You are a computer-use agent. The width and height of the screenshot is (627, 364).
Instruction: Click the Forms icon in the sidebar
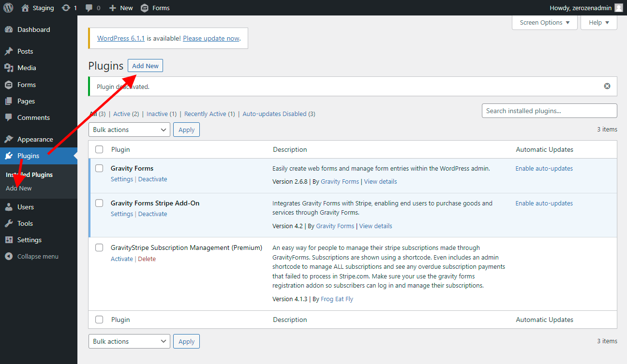9,85
